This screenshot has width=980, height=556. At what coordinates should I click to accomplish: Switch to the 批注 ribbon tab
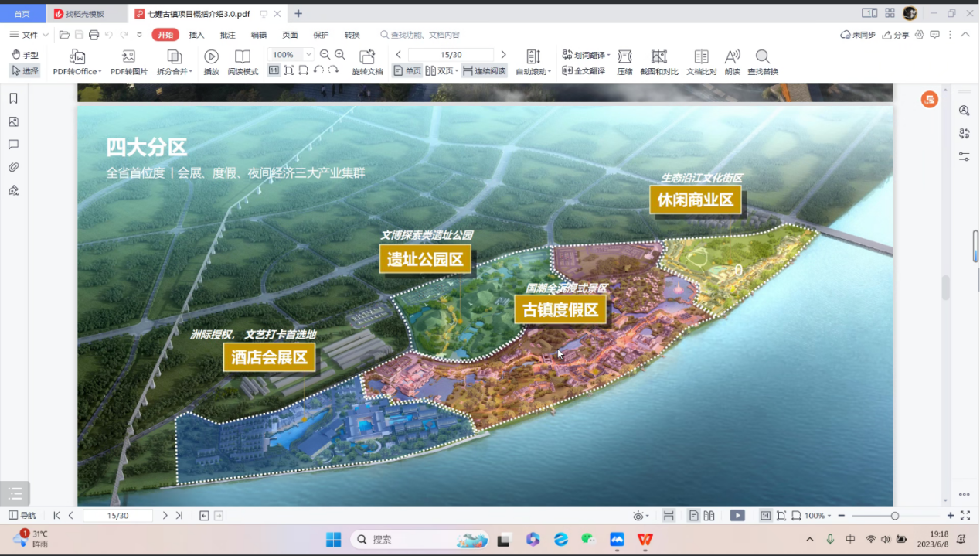(x=227, y=35)
